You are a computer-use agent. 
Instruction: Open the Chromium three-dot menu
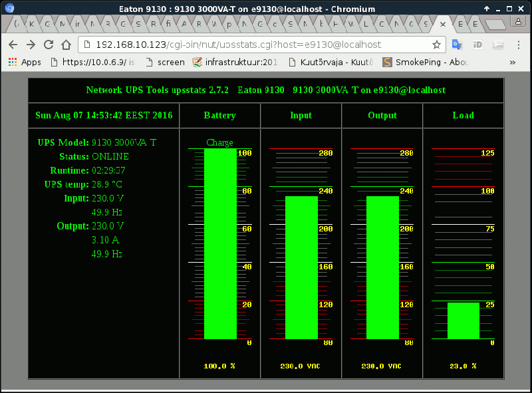[519, 45]
